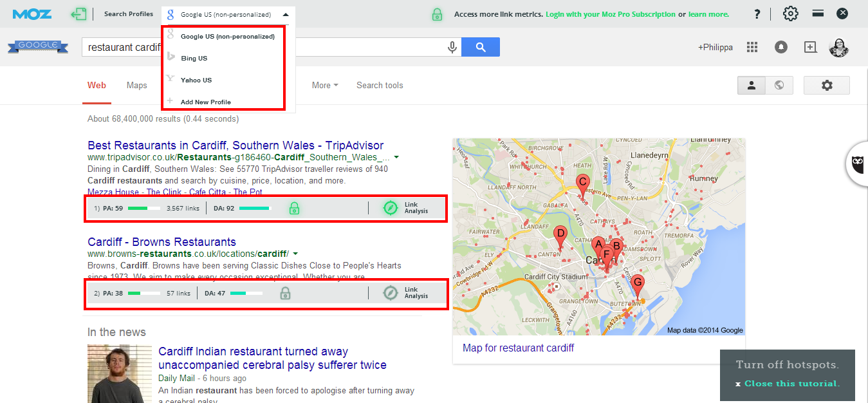868x403 pixels.
Task: Dock the MozBar using the bar icon
Action: pyautogui.click(x=818, y=13)
